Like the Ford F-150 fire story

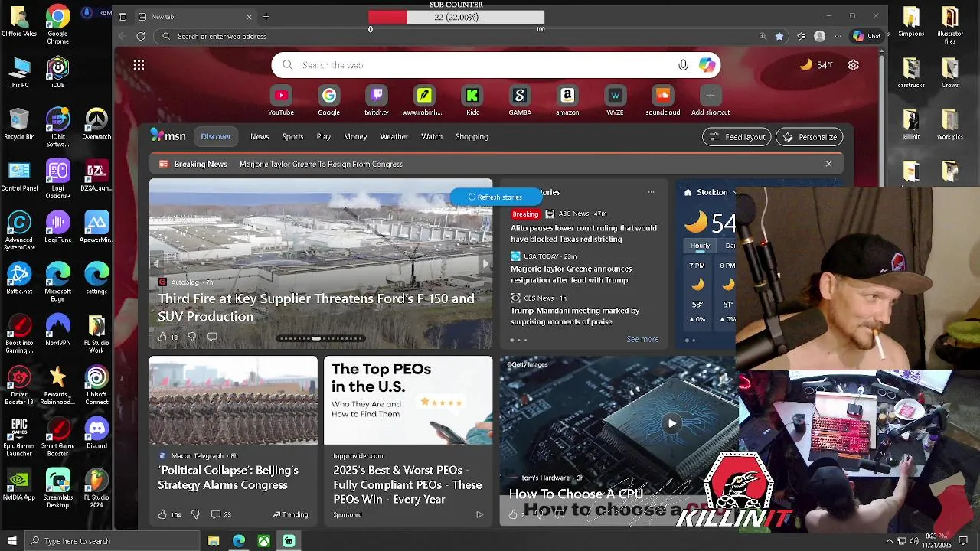(162, 337)
